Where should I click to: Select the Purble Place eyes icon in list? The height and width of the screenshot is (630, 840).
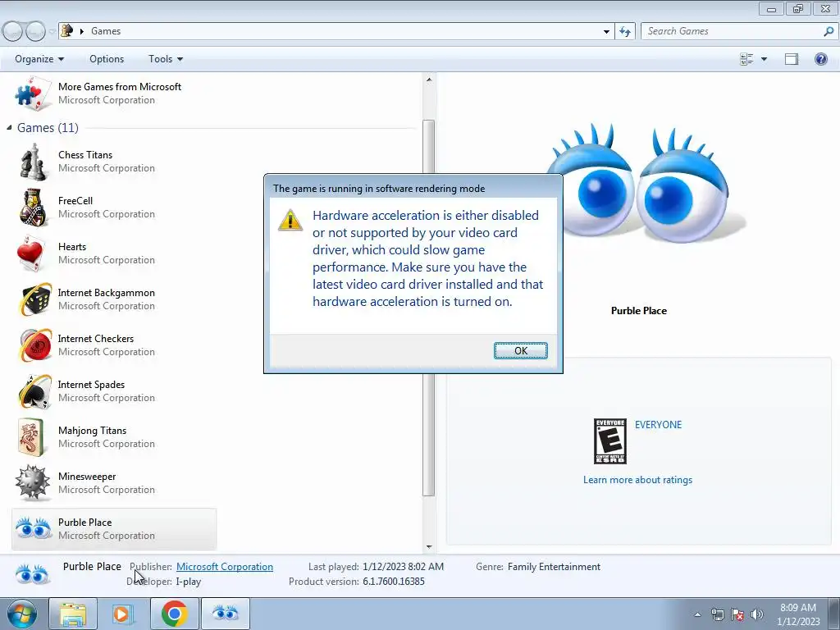click(x=33, y=529)
